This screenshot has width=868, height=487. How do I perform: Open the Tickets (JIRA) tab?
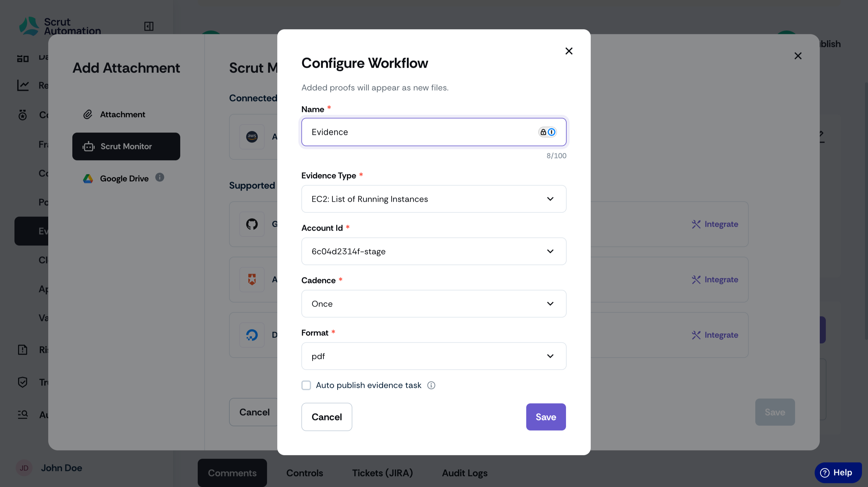[x=382, y=473]
